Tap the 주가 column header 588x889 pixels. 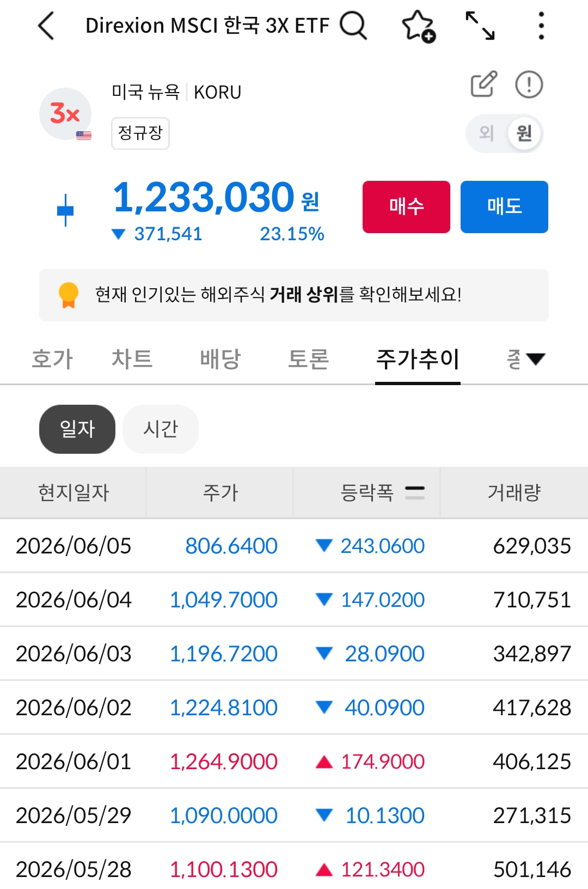click(220, 492)
